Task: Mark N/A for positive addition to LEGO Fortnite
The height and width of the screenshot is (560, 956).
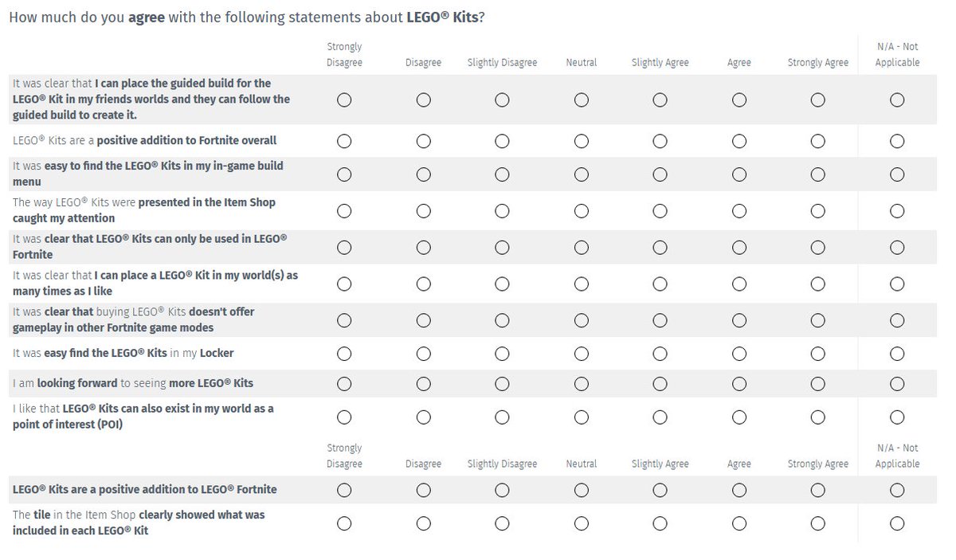Action: (x=897, y=490)
